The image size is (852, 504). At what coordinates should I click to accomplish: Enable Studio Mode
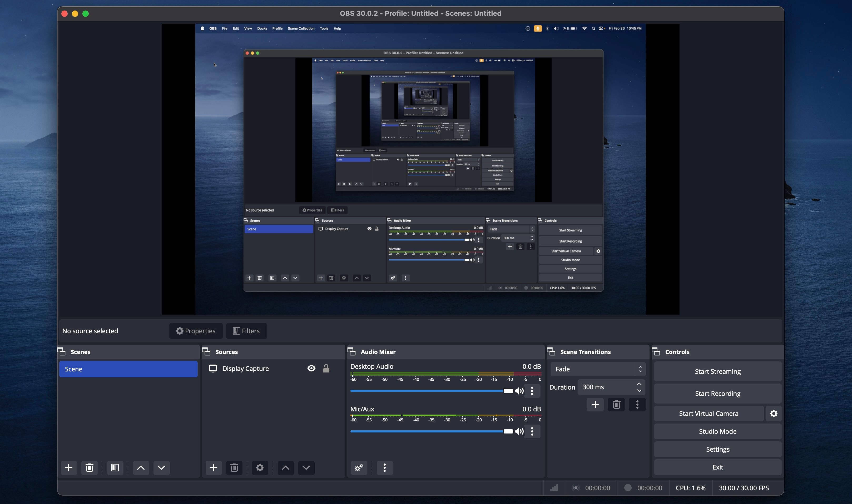click(717, 431)
